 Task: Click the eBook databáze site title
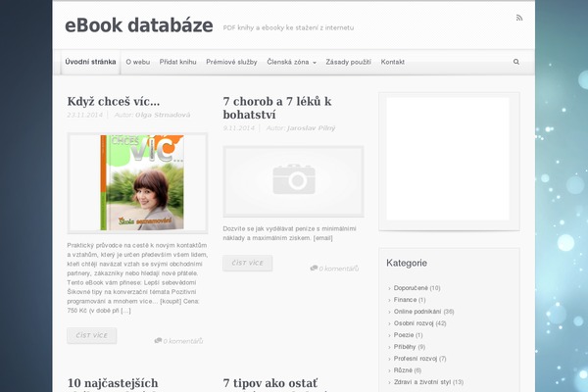pyautogui.click(x=139, y=25)
